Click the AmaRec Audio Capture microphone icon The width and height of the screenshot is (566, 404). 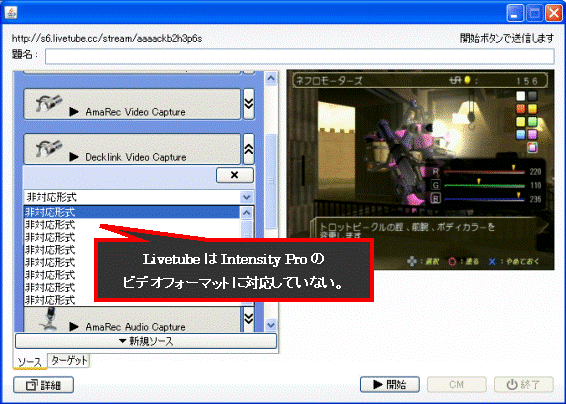coord(49,319)
